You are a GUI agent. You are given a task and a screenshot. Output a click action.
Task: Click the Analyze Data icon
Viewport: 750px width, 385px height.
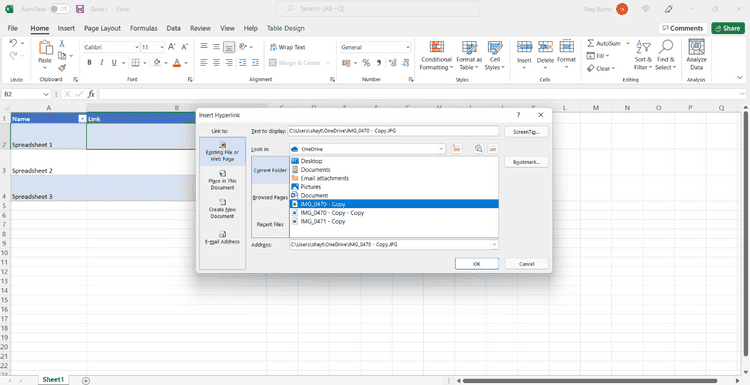696,55
